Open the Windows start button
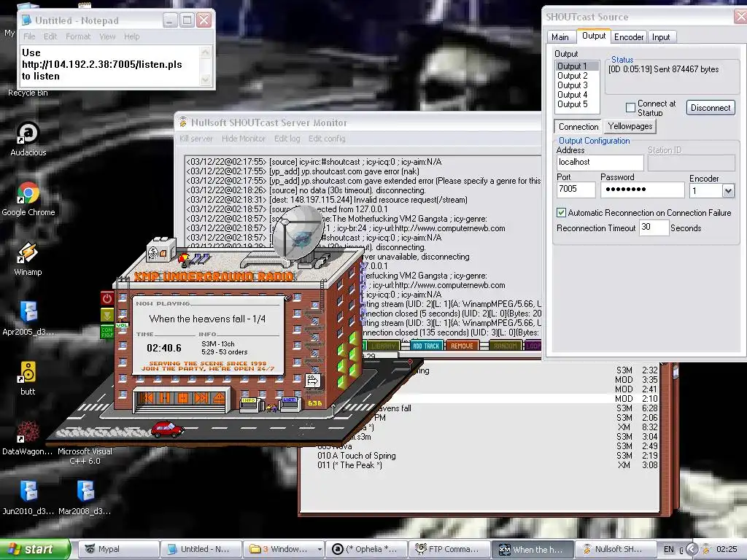This screenshot has height=560, width=747. (34, 549)
